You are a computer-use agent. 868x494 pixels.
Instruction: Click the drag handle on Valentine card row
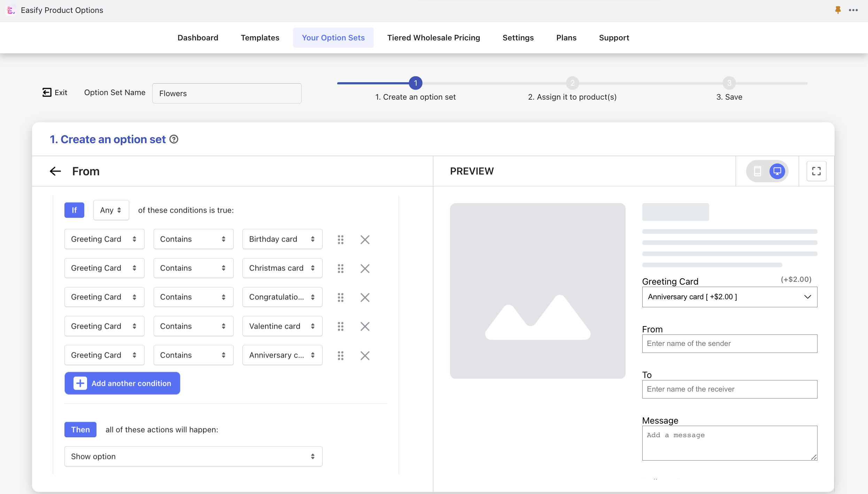[340, 326]
